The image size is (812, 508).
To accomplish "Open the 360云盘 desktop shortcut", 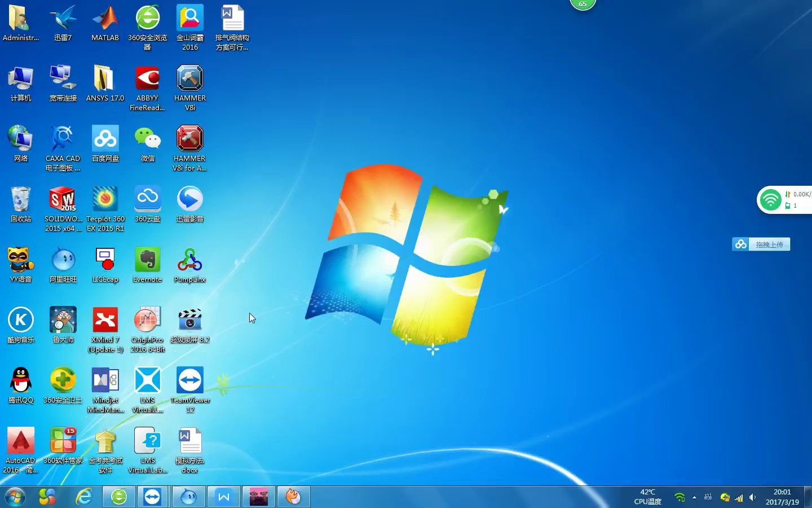I will (147, 204).
